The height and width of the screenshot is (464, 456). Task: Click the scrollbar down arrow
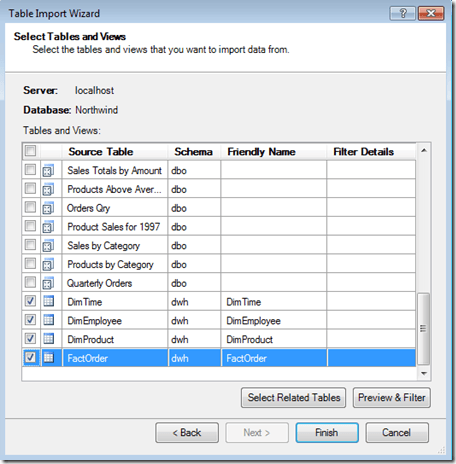pyautogui.click(x=424, y=373)
